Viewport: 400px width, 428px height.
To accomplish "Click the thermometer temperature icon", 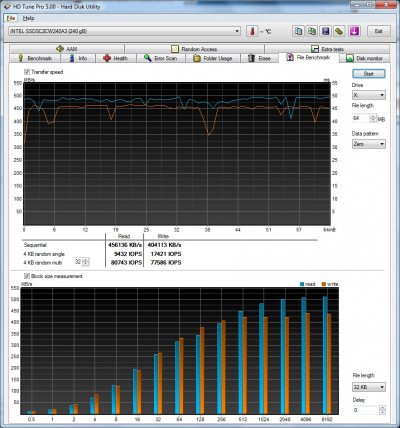I will [252, 31].
